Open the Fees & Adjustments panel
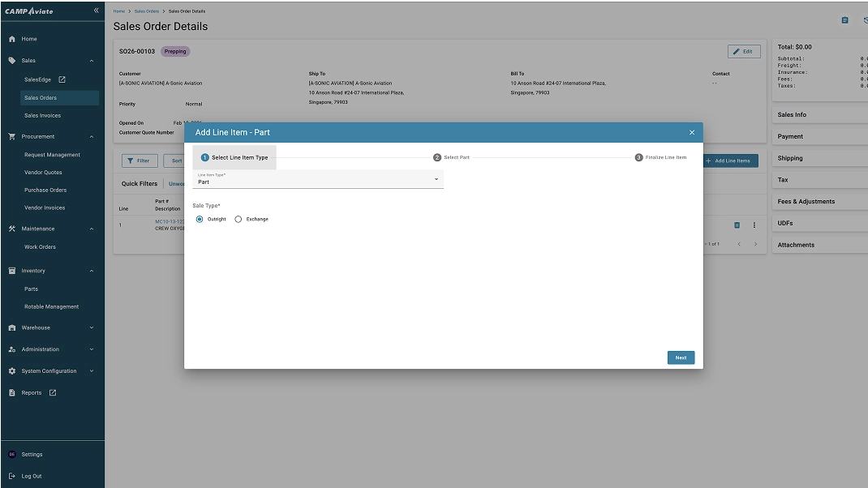 (x=820, y=201)
